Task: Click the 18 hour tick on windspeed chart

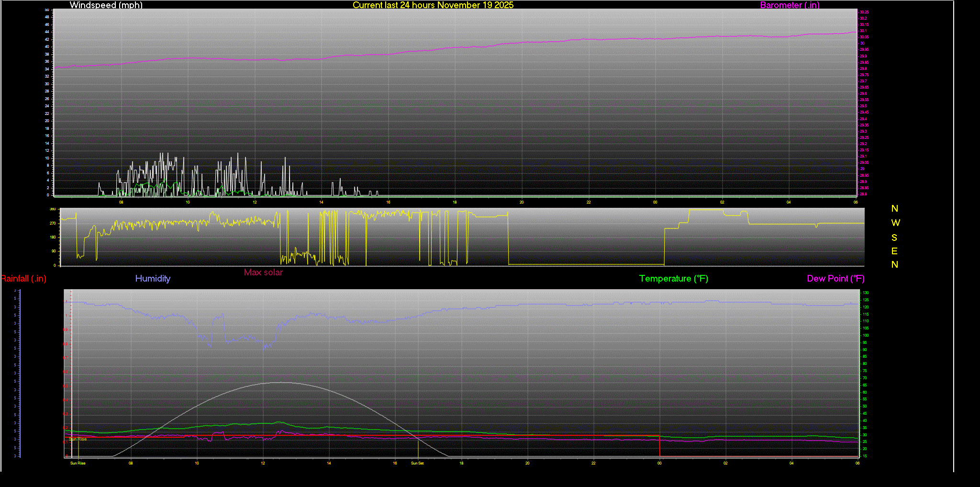Action: 455,202
